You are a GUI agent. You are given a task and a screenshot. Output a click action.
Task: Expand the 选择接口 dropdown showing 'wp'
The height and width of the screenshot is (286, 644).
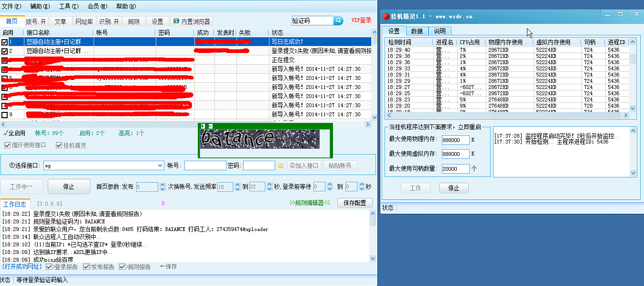click(160, 165)
